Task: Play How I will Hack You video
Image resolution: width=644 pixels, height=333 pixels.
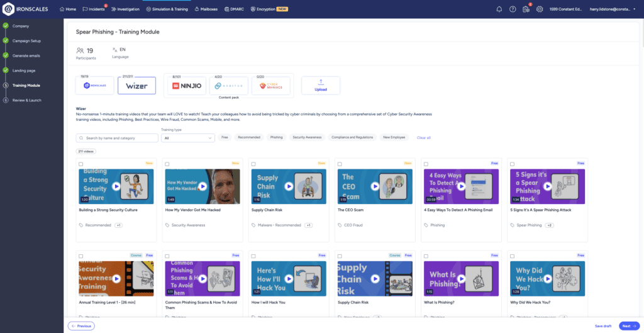Action: [289, 279]
